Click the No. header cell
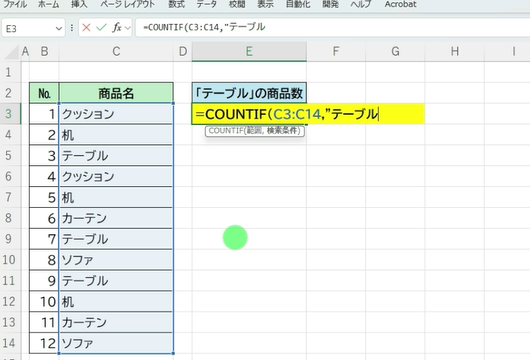Viewport: 530px width, 360px height. 44,93
